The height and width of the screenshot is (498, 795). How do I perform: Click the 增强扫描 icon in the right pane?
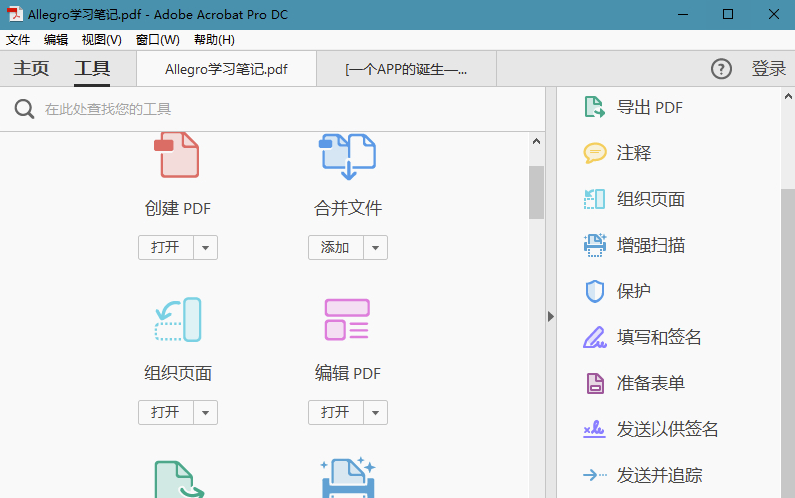[595, 245]
